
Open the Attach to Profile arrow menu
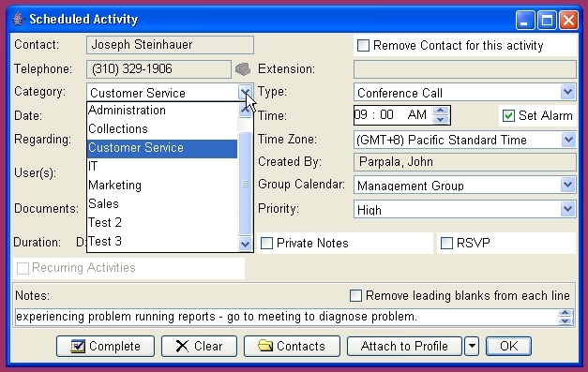click(x=472, y=346)
